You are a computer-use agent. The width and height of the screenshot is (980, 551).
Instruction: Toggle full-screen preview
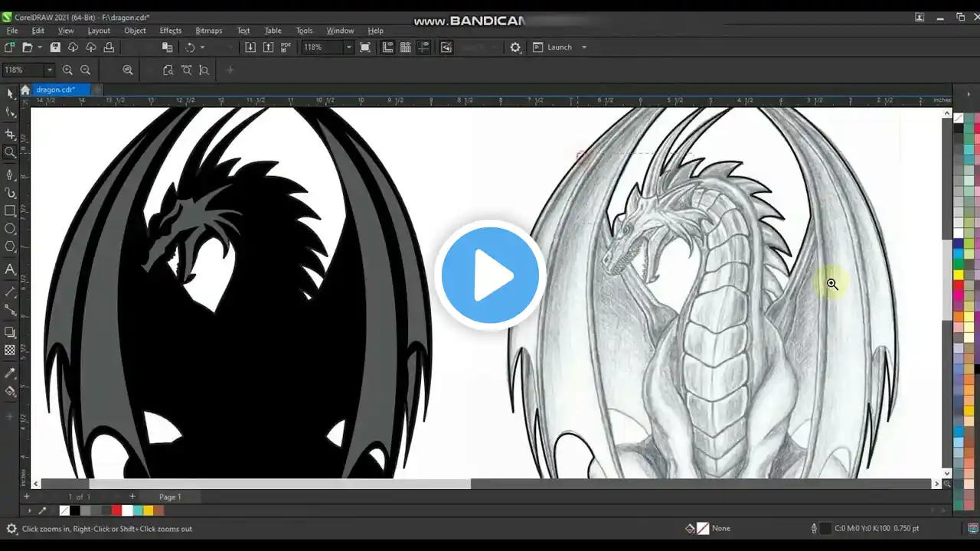(x=365, y=47)
